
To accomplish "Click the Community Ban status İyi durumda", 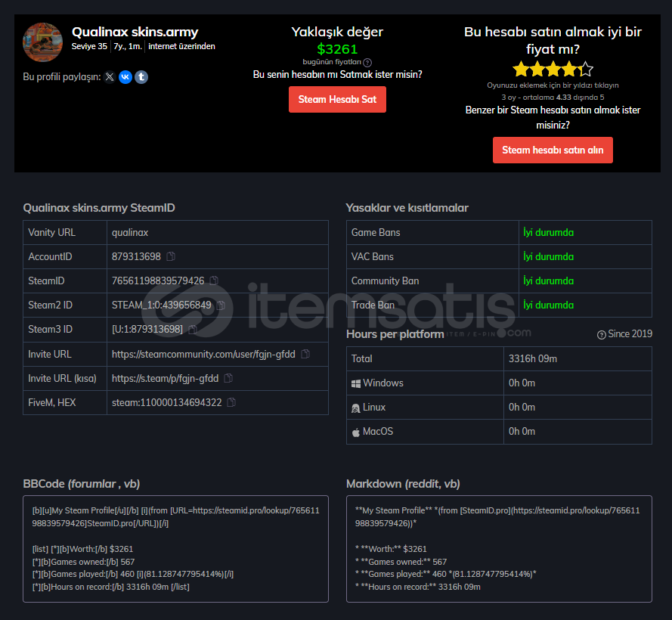I will tap(548, 281).
